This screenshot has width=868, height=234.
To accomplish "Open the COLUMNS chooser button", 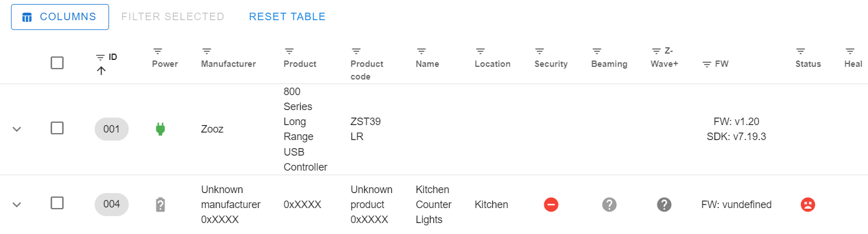I will tap(60, 17).
